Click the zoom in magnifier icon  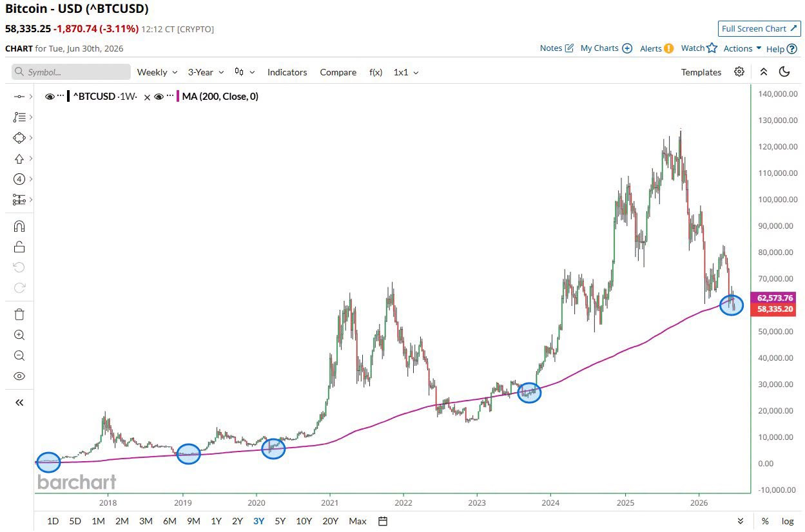pyautogui.click(x=19, y=335)
